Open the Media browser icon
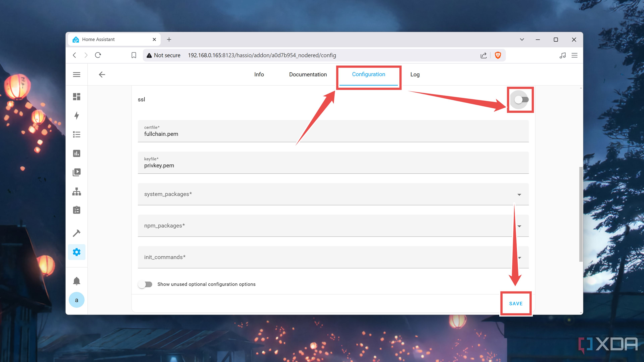The height and width of the screenshot is (362, 644). click(77, 172)
